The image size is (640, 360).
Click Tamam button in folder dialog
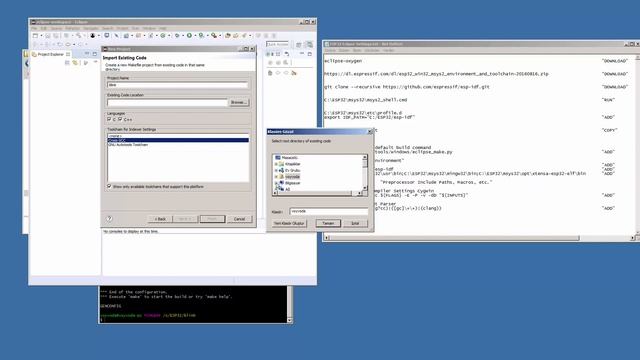[328, 223]
